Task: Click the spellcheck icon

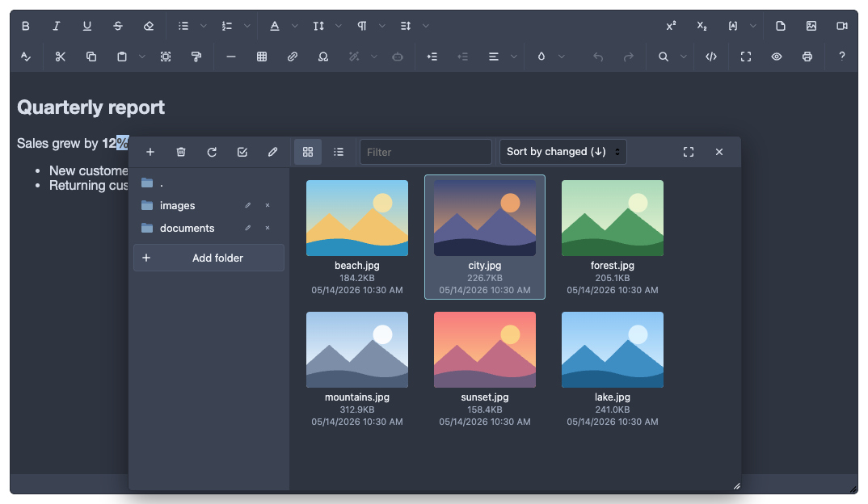Action: pyautogui.click(x=26, y=57)
